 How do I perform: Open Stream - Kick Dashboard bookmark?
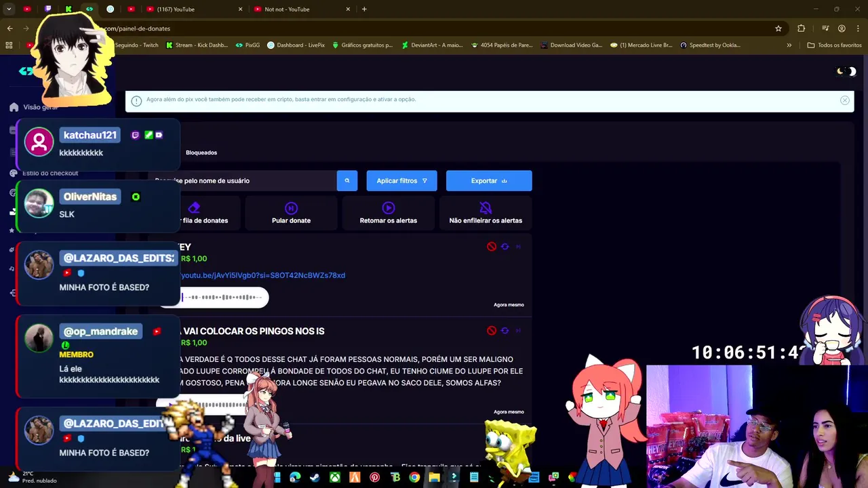pyautogui.click(x=197, y=45)
